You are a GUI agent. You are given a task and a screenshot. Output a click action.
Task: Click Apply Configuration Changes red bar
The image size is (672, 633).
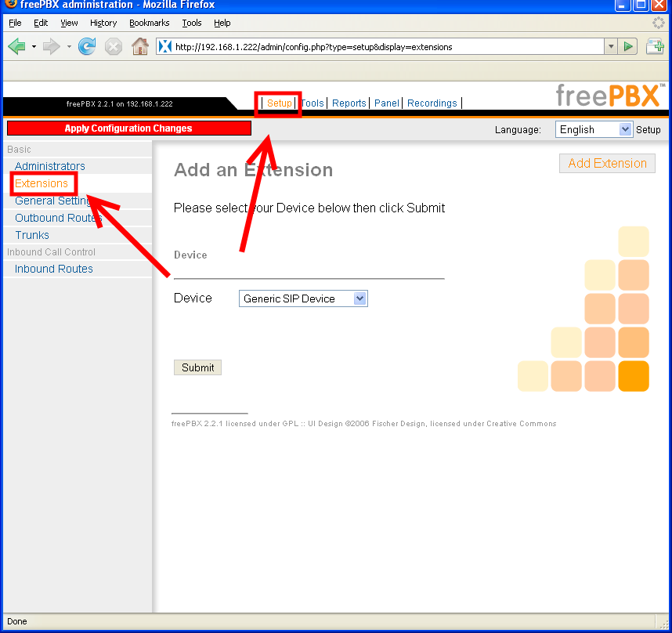[129, 128]
